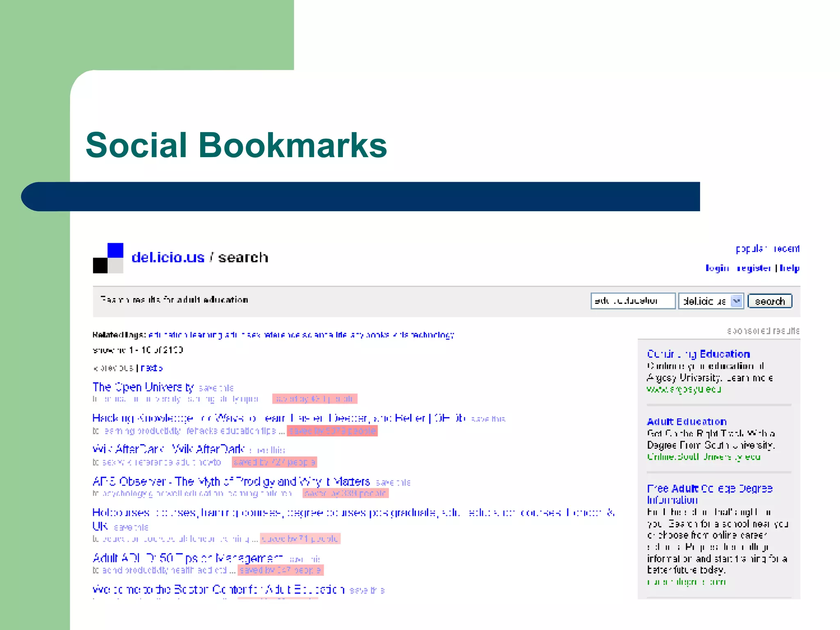Open the recent link at top right
The width and height of the screenshot is (840, 630).
point(787,249)
